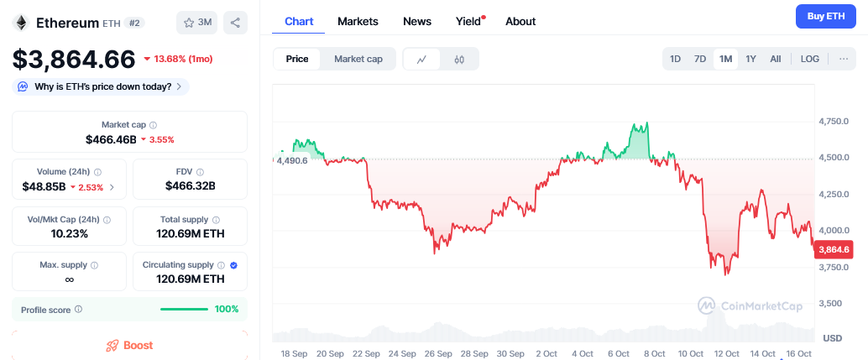
Task: Click the Market cap info icon
Action: (x=153, y=125)
